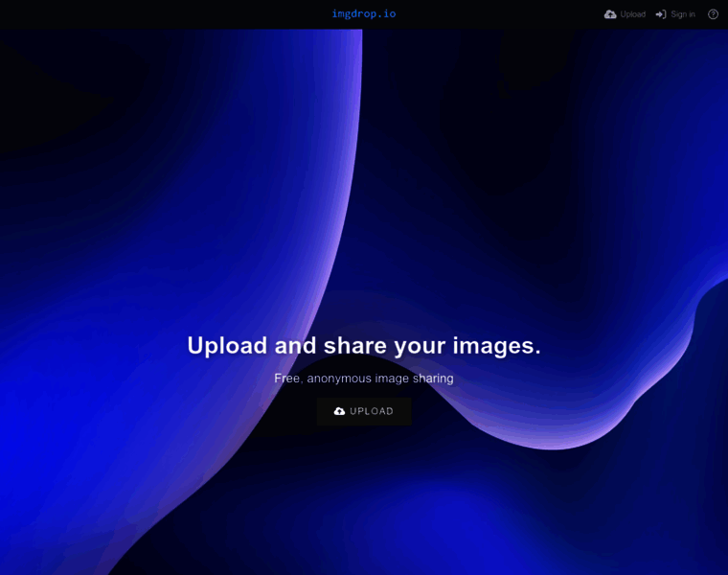Click the "Upload and share your images." heading
Screen dimensions: 728x575
coord(364,345)
